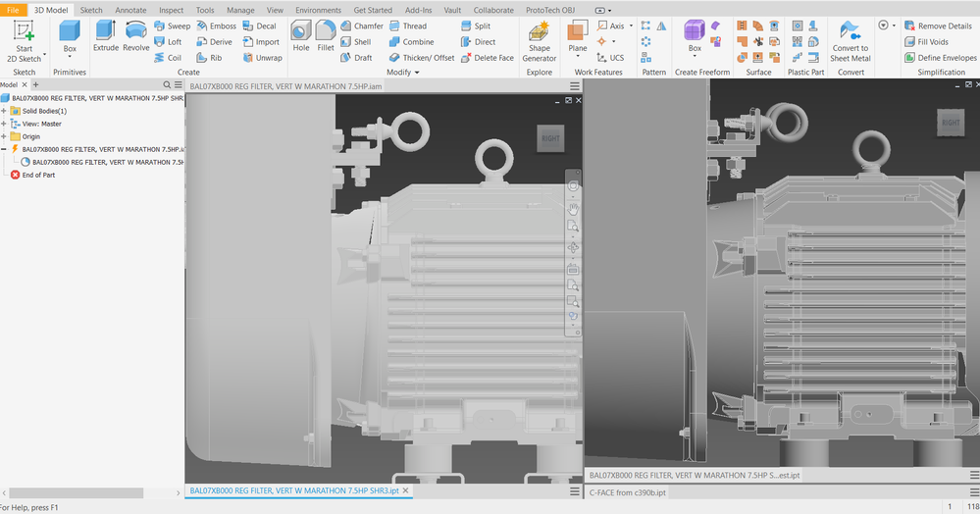Screen dimensions: 980x514
Task: Select the Box primitive tool
Action: pyautogui.click(x=70, y=37)
